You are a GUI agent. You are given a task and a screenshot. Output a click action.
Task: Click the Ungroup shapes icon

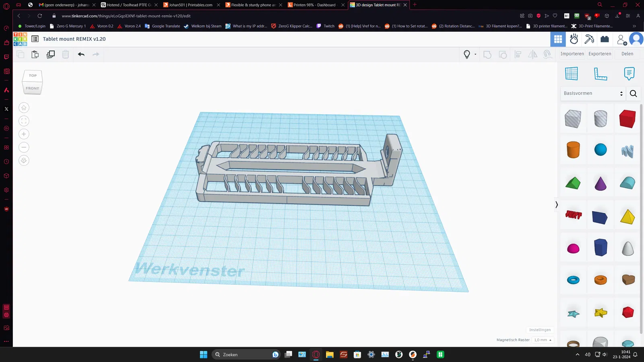(503, 54)
